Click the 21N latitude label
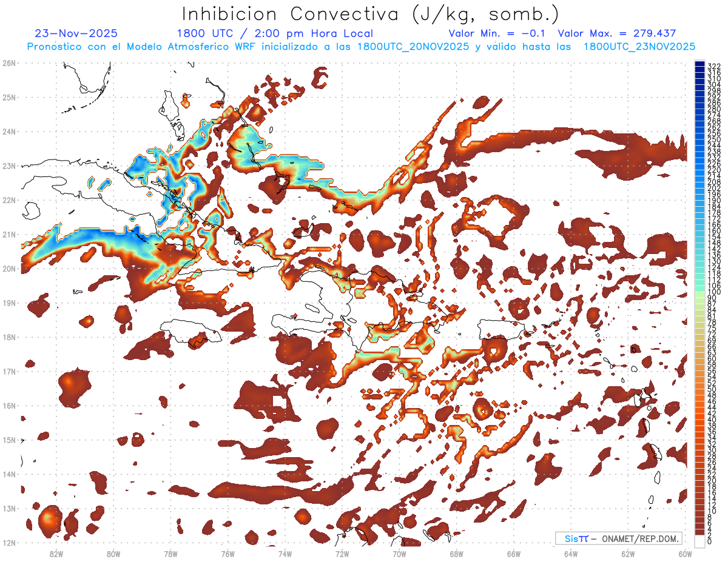This screenshot has width=728, height=562. tap(8, 235)
